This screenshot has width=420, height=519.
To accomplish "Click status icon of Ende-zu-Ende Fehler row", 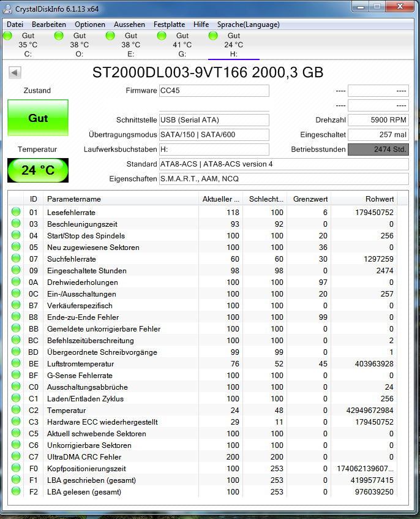I will click(x=16, y=316).
